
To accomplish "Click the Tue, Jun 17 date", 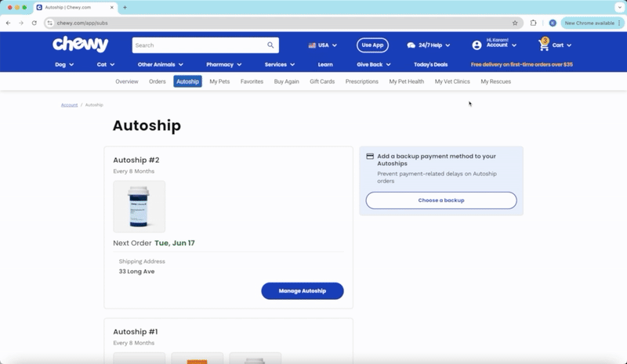I will [x=175, y=243].
